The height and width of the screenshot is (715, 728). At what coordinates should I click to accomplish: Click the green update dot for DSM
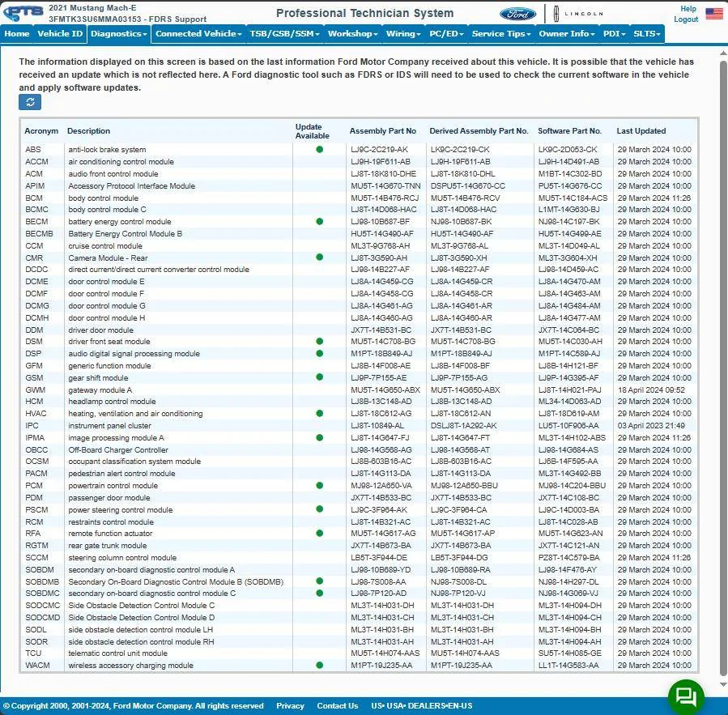pyautogui.click(x=319, y=341)
